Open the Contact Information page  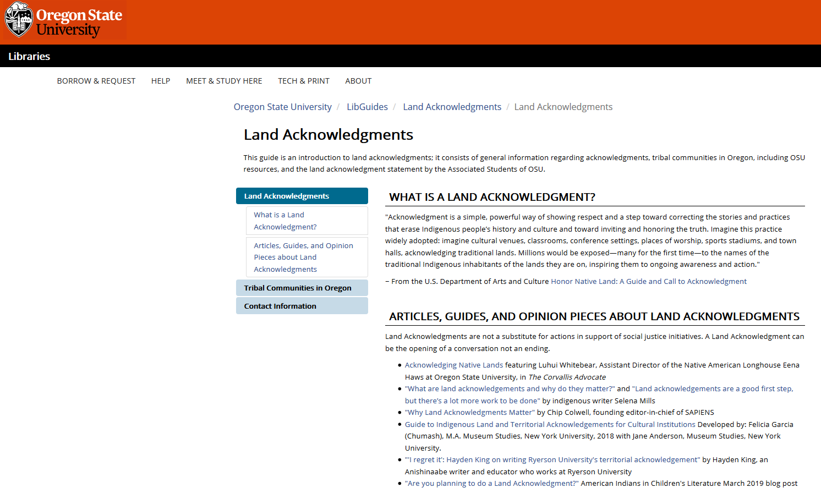[x=280, y=305]
